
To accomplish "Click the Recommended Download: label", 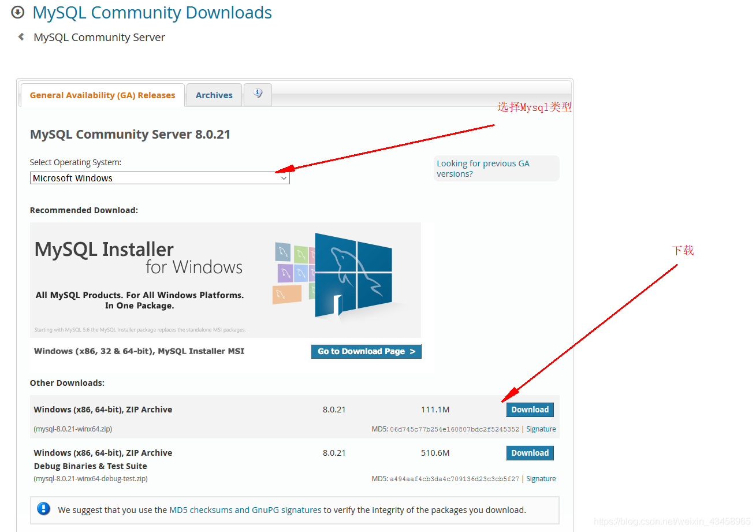I will 84,210.
